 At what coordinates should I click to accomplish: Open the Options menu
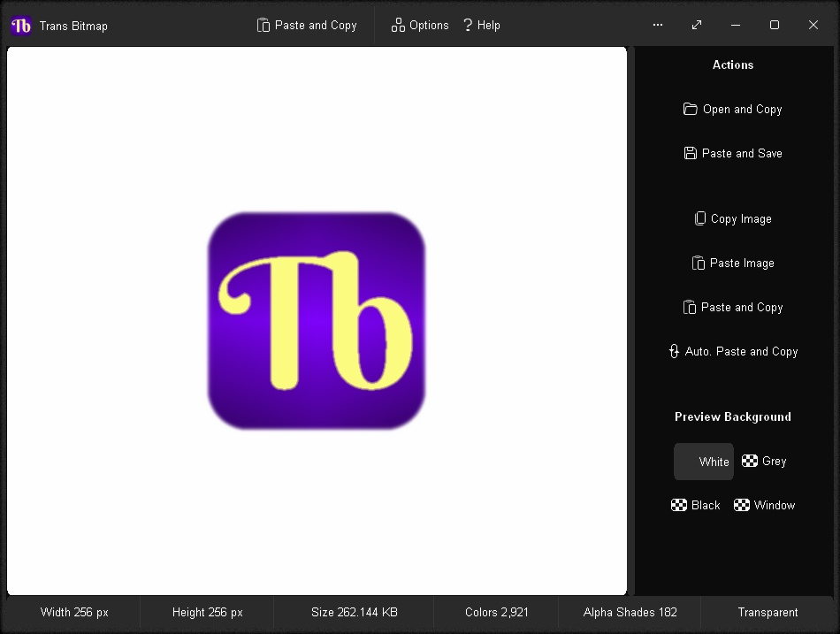click(420, 25)
